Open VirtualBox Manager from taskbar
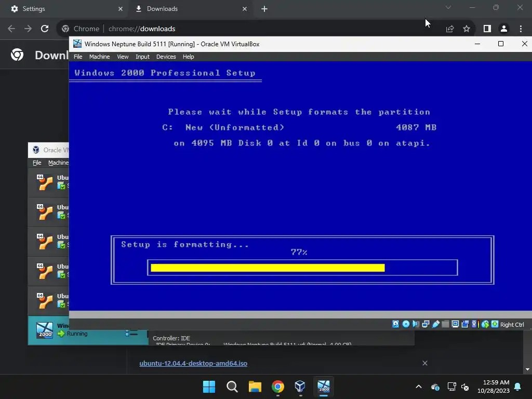 tap(300, 387)
